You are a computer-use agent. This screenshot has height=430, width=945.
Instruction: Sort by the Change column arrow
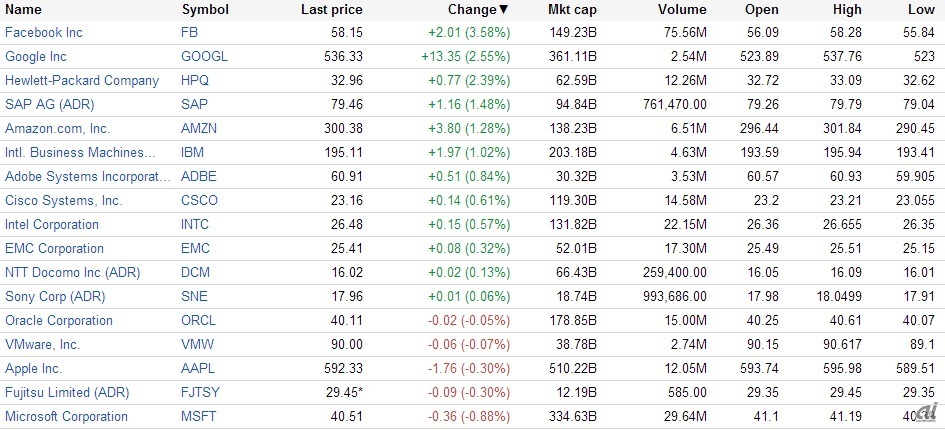click(x=504, y=10)
